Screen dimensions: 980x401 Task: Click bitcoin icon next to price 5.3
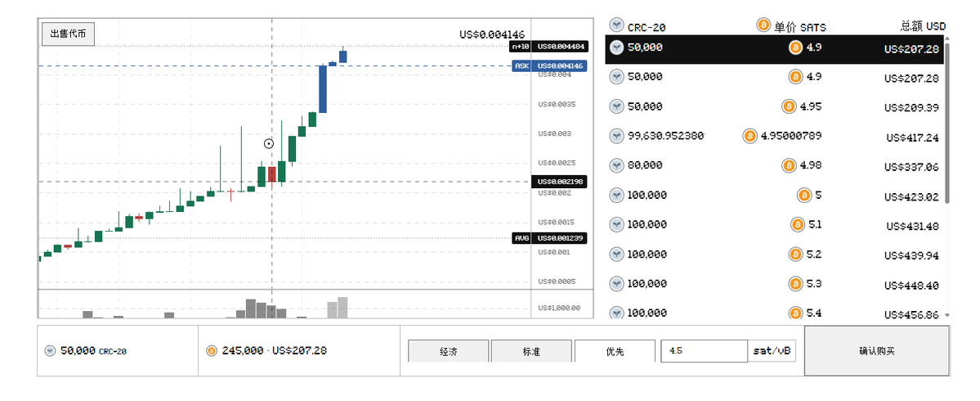click(x=795, y=283)
